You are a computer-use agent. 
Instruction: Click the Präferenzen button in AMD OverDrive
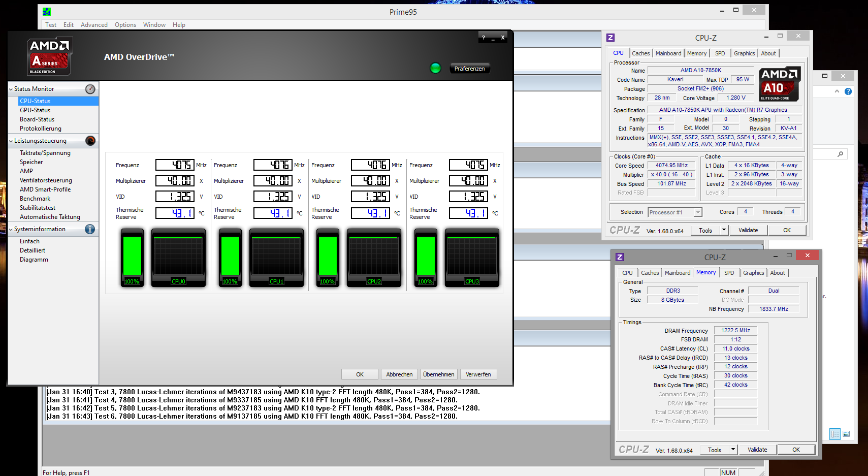point(469,69)
